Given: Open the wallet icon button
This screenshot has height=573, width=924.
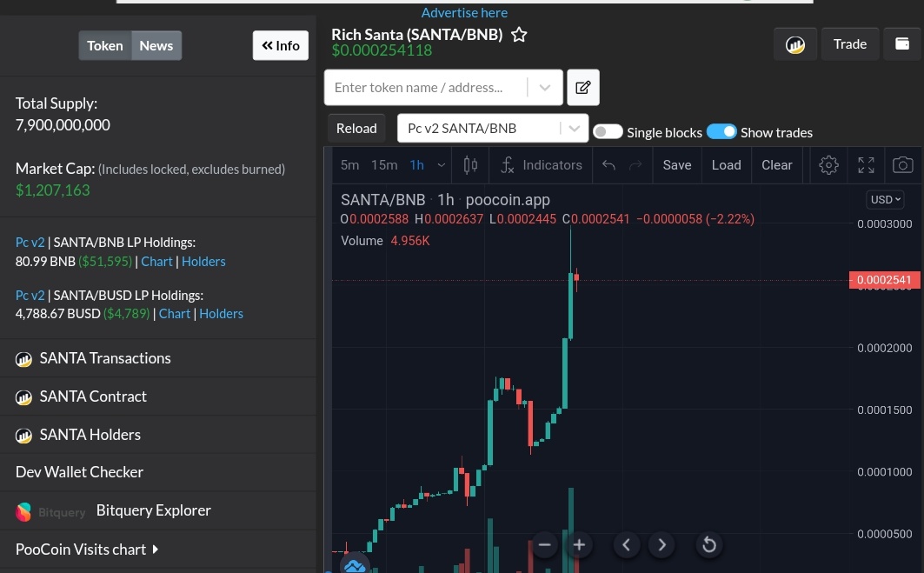Looking at the screenshot, I should (901, 44).
